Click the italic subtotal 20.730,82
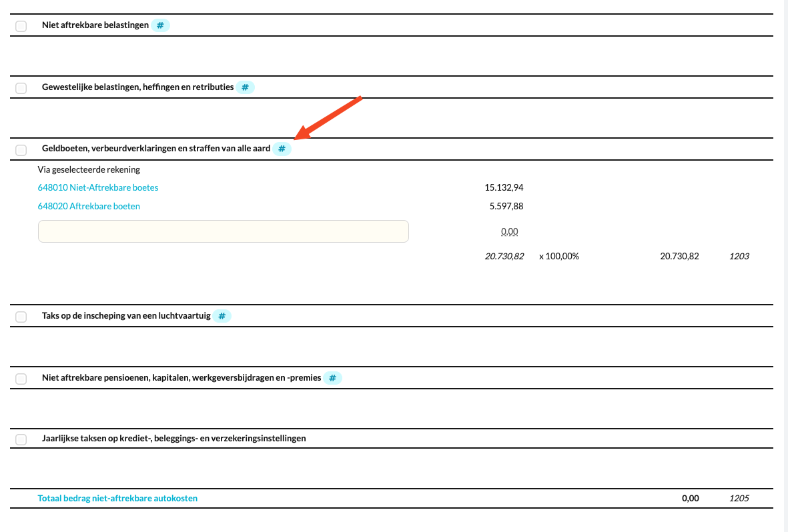 point(504,256)
